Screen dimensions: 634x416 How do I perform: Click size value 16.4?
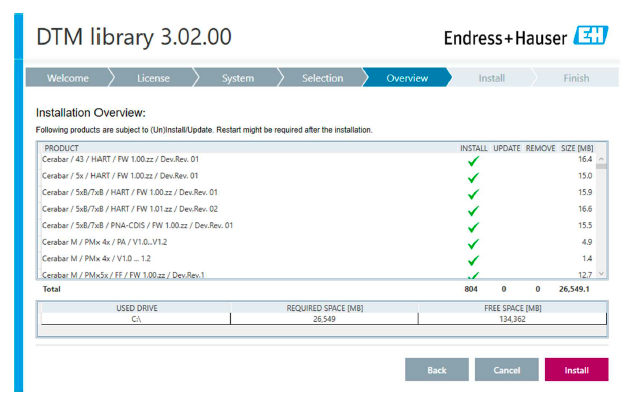[x=585, y=159]
